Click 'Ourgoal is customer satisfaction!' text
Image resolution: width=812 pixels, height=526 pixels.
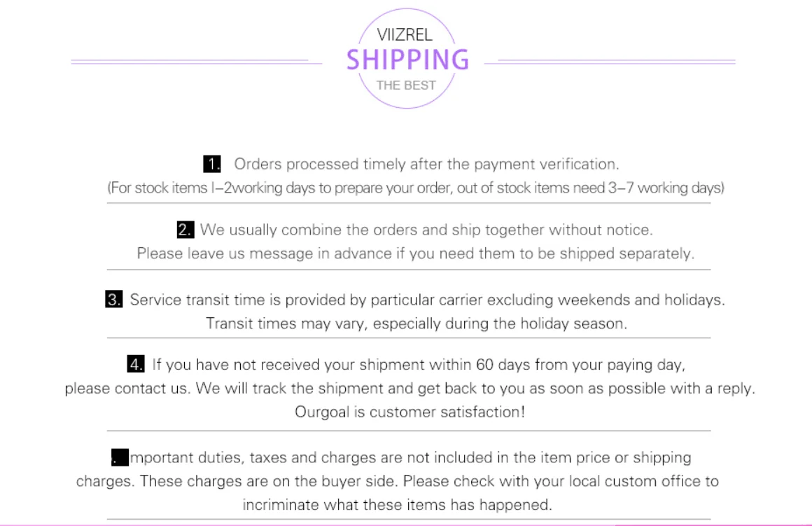pyautogui.click(x=409, y=412)
